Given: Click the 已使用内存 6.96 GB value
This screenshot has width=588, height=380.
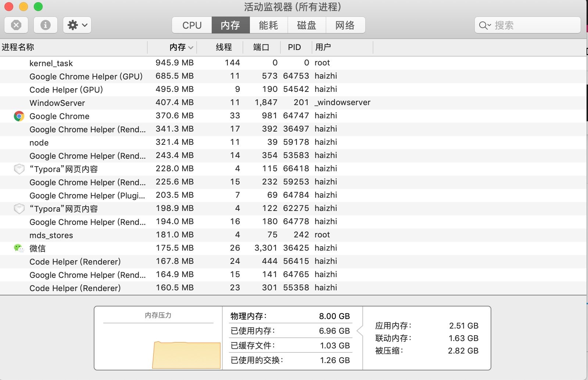Looking at the screenshot, I should [x=334, y=331].
